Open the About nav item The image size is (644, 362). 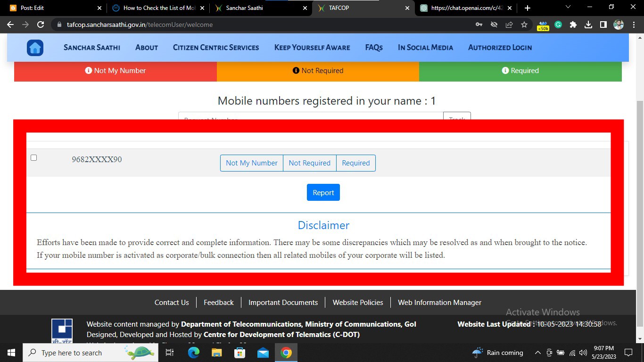click(x=147, y=48)
